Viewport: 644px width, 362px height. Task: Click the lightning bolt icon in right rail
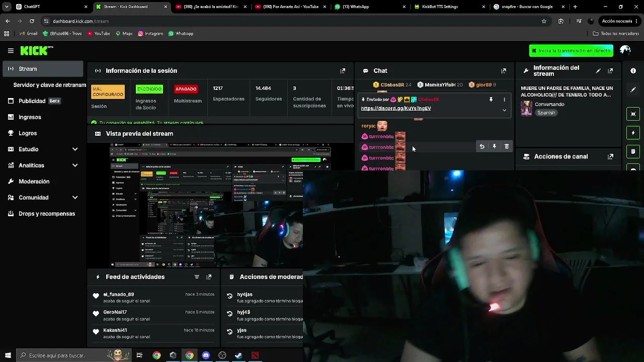pos(633,133)
